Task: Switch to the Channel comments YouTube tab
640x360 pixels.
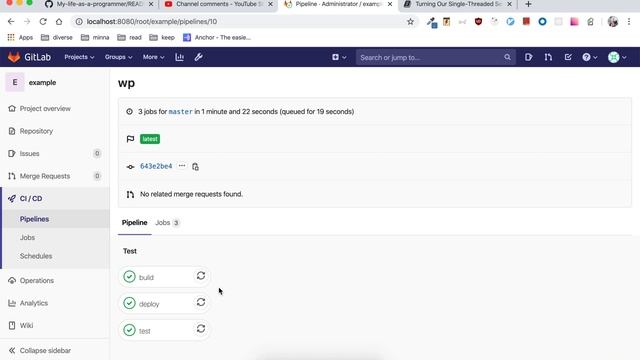Action: [219, 4]
